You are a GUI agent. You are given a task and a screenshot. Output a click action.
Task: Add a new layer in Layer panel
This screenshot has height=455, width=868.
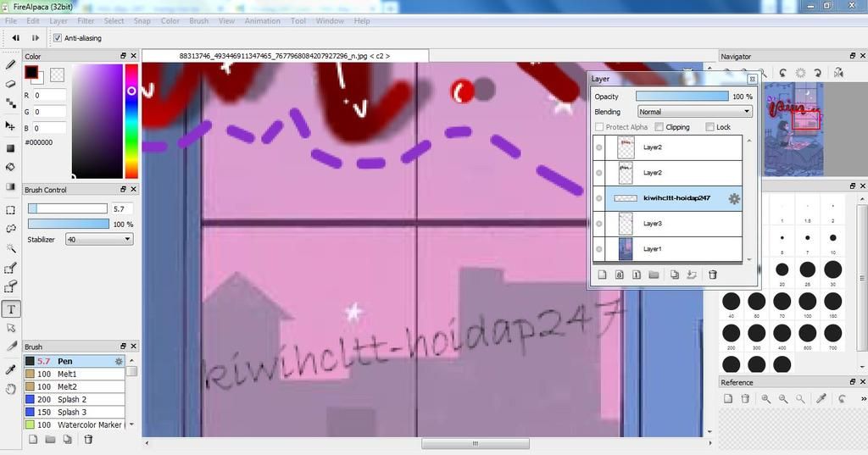(x=603, y=275)
